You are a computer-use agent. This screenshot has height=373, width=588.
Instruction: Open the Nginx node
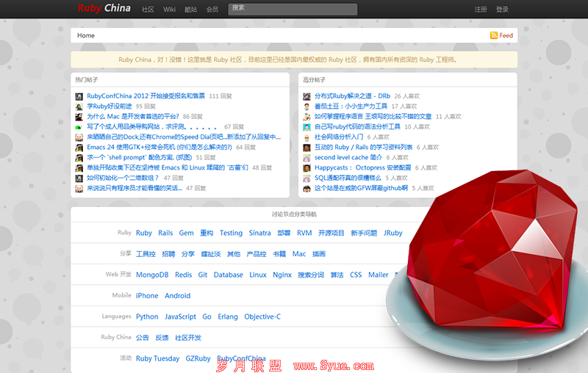pos(282,275)
